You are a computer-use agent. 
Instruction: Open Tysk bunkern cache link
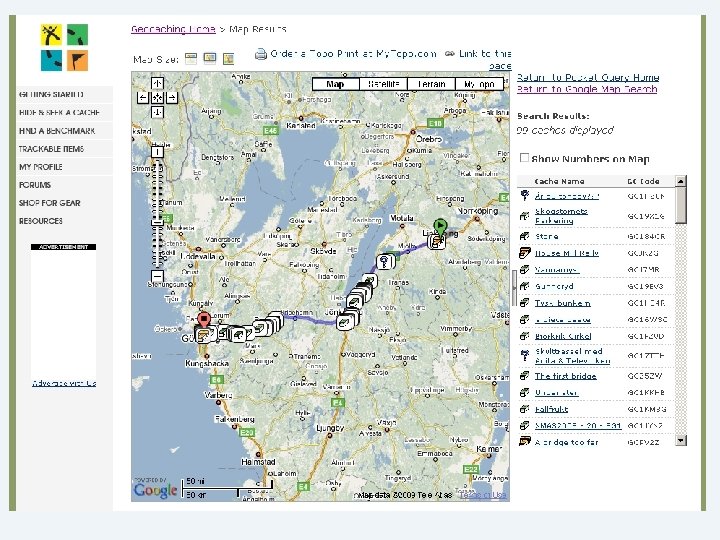click(562, 303)
